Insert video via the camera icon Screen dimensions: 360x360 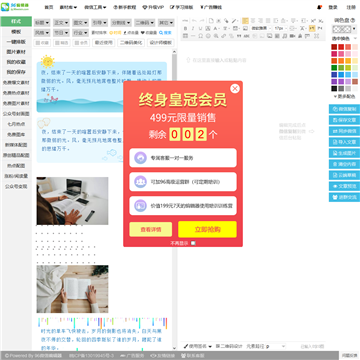point(292,36)
